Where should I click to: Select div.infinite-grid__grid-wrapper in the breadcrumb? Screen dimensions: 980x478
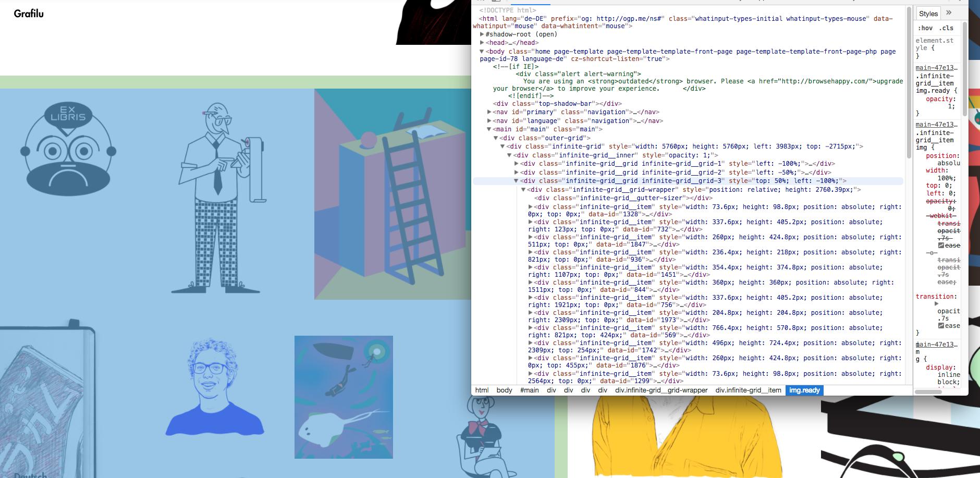pyautogui.click(x=661, y=390)
